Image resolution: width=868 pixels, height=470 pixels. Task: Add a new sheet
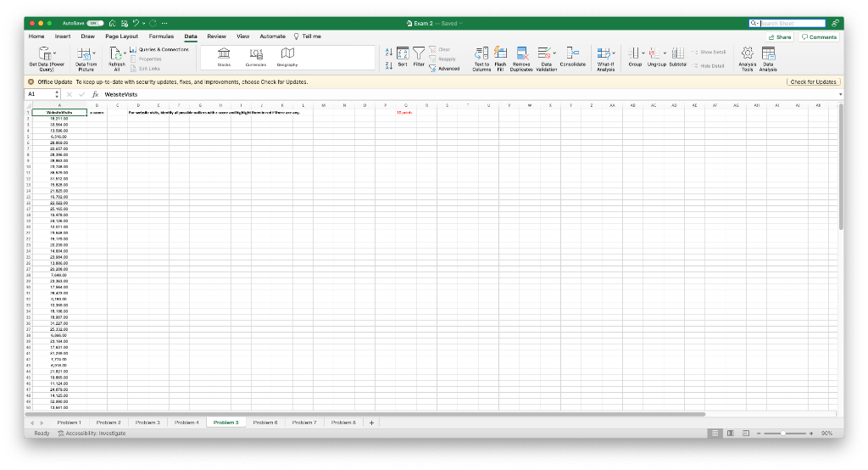pos(371,422)
